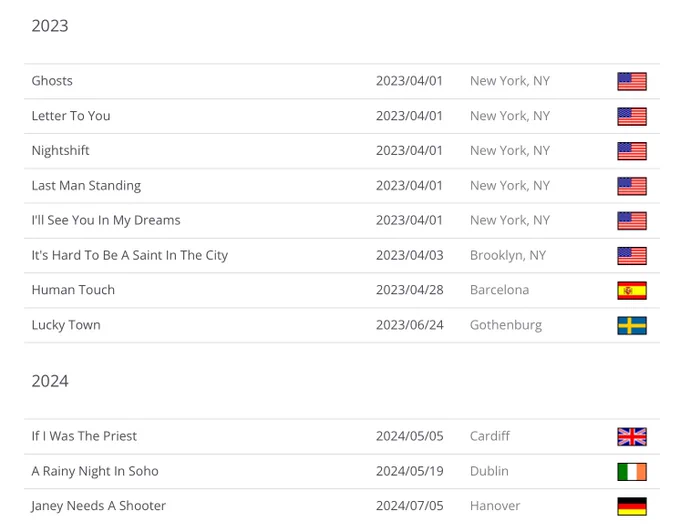Viewport: 680px width, 532px height.
Task: Click the German flag next to Hanover
Action: pos(632,506)
